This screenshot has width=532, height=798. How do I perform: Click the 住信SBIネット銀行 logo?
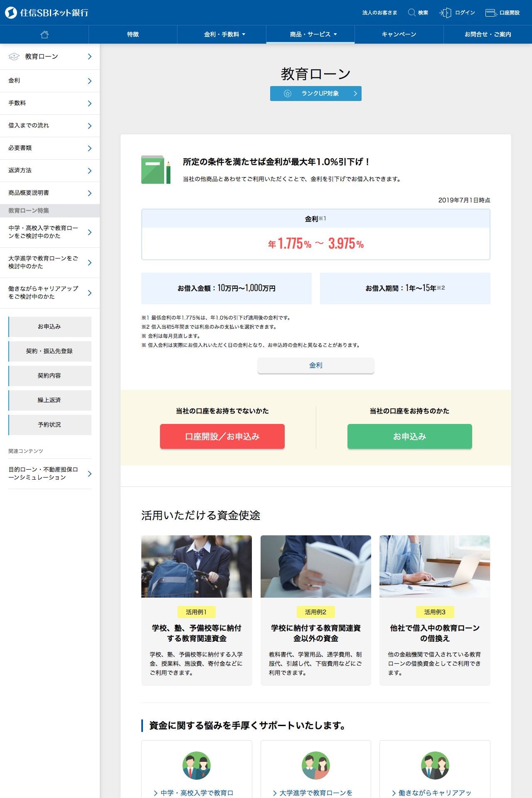click(47, 12)
